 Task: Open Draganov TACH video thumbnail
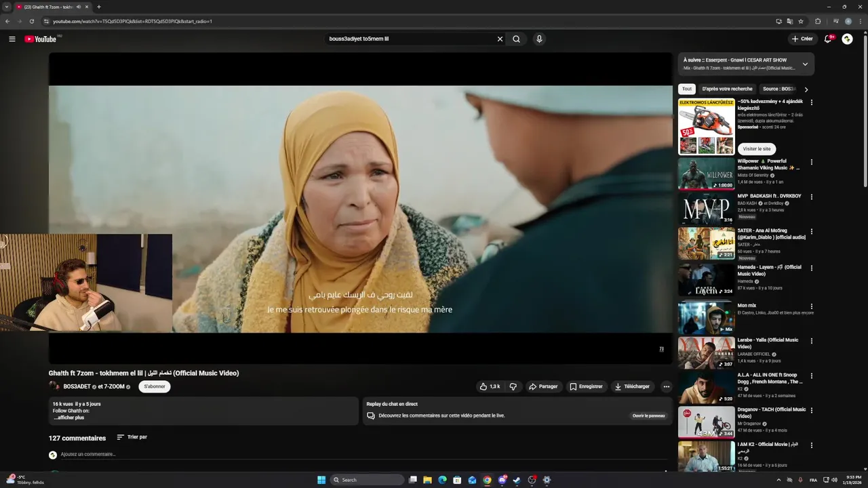707,422
